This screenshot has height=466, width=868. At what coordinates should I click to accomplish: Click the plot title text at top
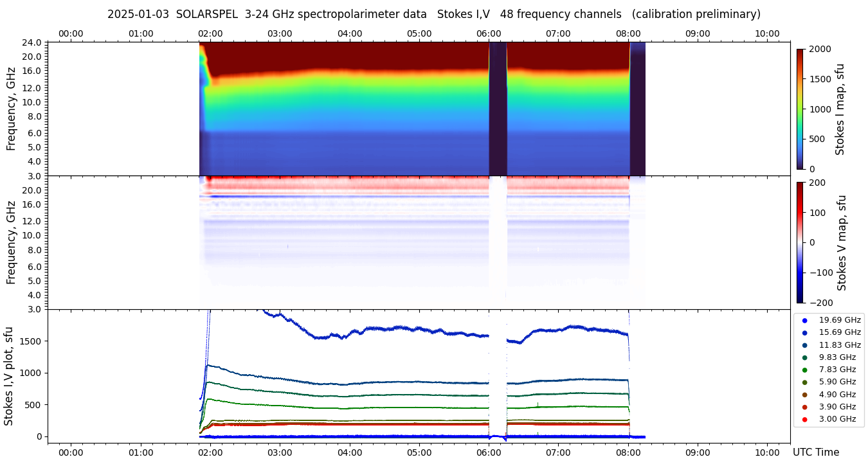click(433, 14)
